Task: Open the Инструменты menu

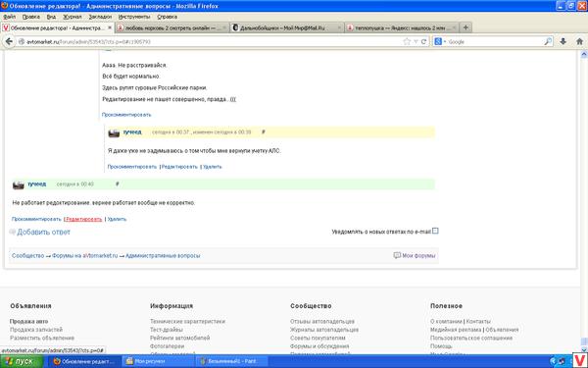Action: click(x=134, y=17)
